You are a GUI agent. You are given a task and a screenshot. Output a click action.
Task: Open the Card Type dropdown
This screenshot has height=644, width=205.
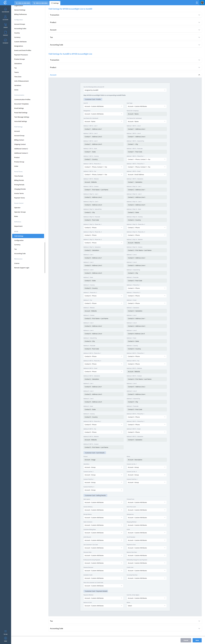click(146, 106)
